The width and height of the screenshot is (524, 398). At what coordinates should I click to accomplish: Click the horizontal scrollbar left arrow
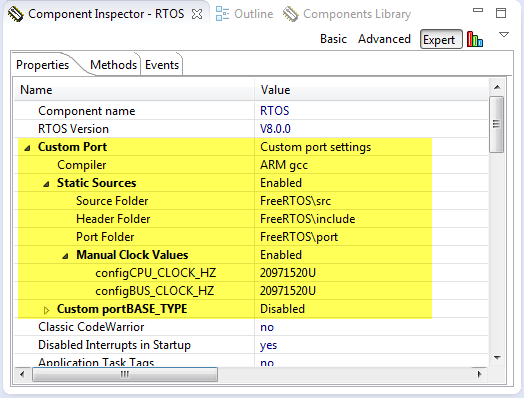tap(22, 374)
